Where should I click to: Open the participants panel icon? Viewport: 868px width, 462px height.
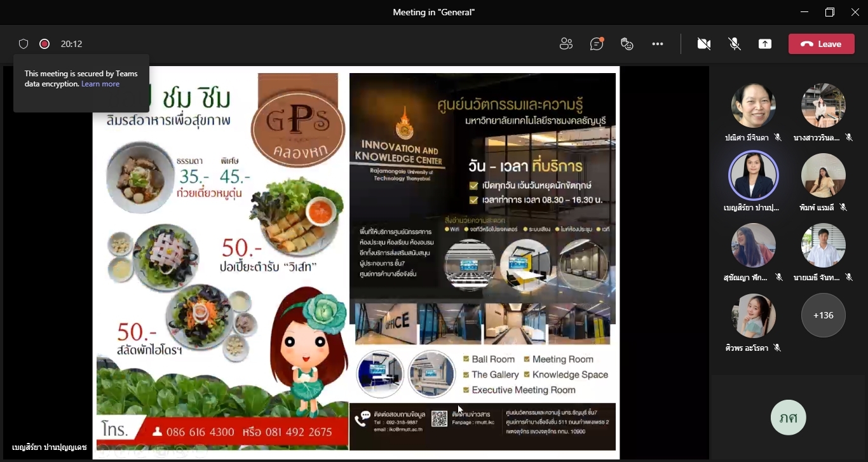pyautogui.click(x=566, y=44)
